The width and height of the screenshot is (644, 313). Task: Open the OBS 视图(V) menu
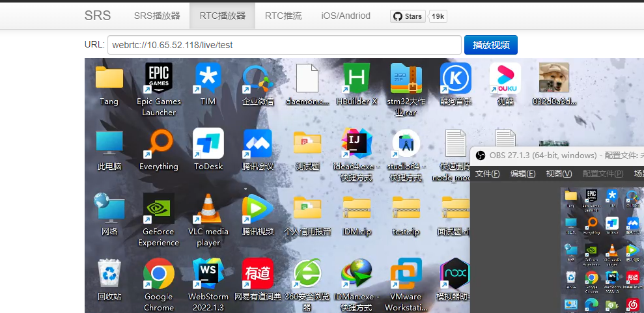(559, 174)
